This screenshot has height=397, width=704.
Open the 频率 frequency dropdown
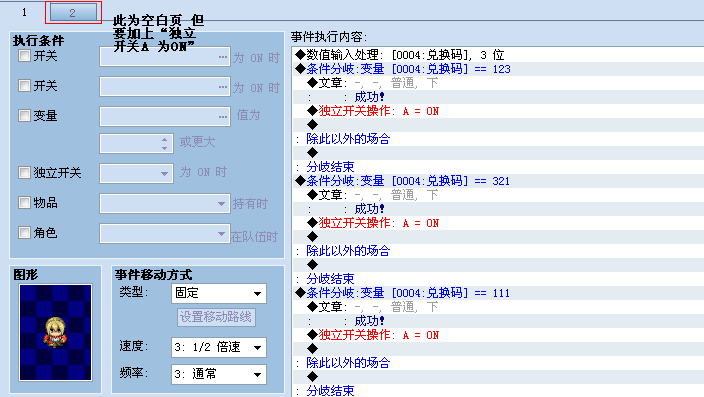[219, 374]
